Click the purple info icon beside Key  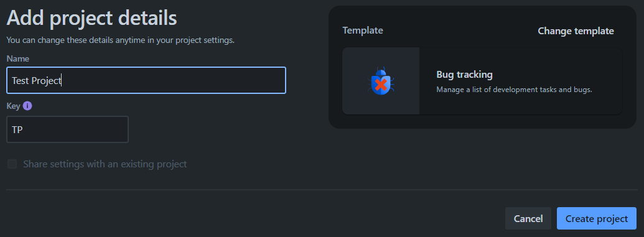27,106
